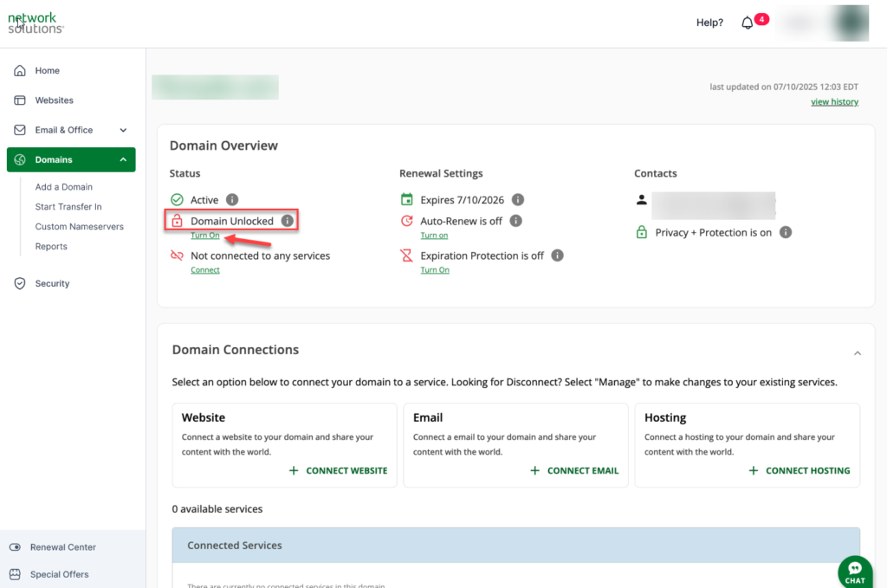887x588 pixels.
Task: Click info icon beside Active status
Action: click(232, 200)
